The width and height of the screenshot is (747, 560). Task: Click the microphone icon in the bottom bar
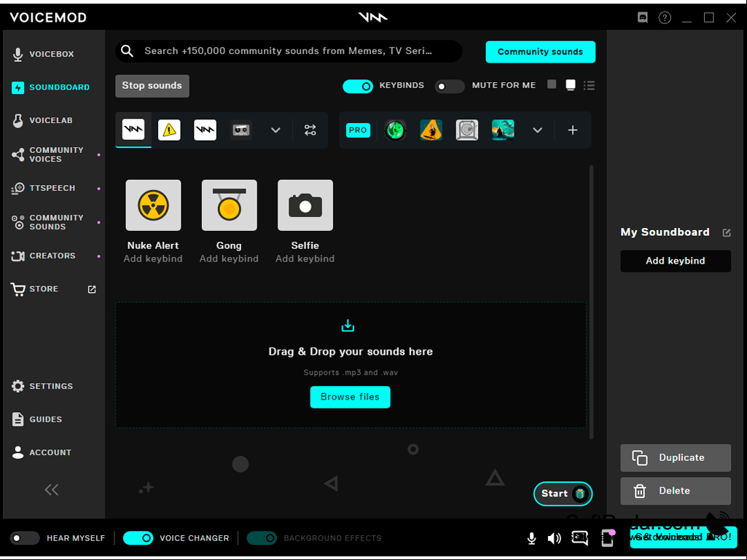point(532,539)
